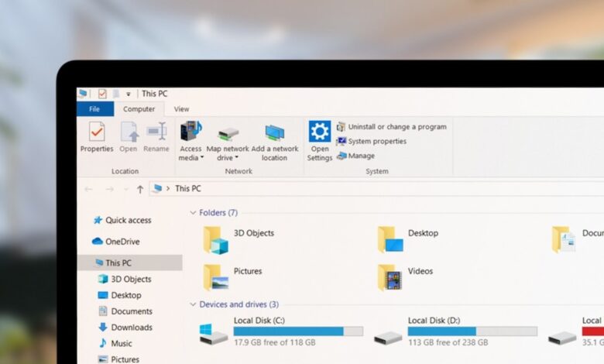Viewport: 604px width, 364px height.
Task: Open System properties
Action: (372, 142)
